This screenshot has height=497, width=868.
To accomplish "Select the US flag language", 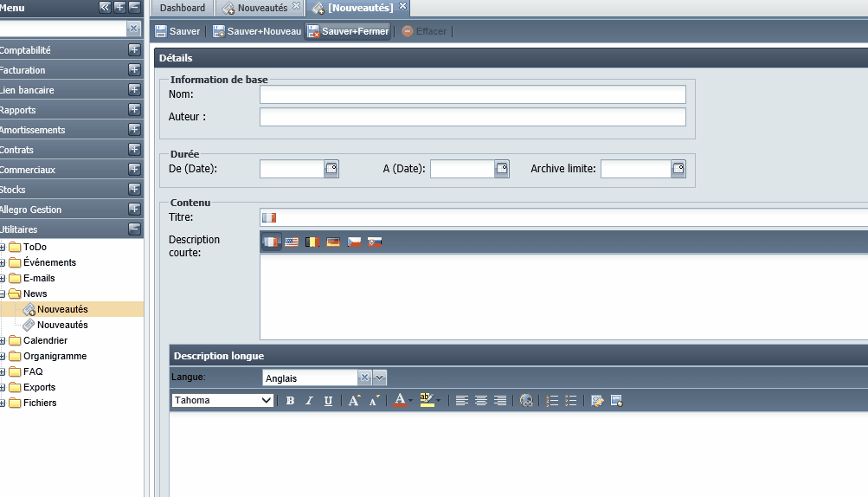I will (x=292, y=242).
